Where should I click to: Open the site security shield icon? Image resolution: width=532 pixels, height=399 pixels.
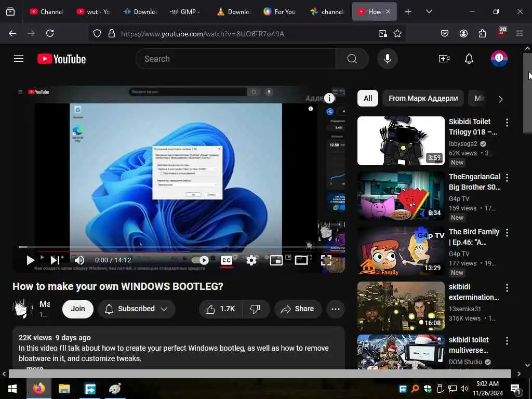point(97,33)
